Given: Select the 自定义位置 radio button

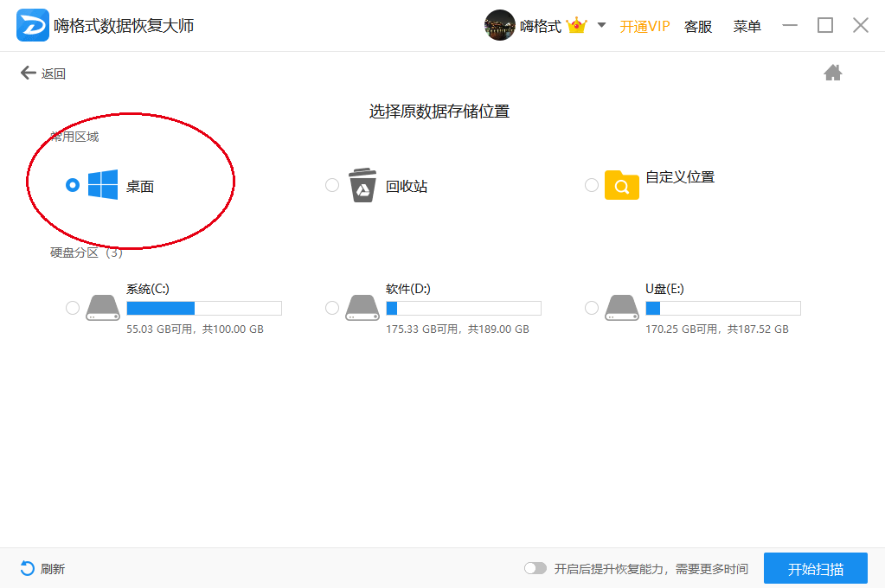Looking at the screenshot, I should point(592,185).
